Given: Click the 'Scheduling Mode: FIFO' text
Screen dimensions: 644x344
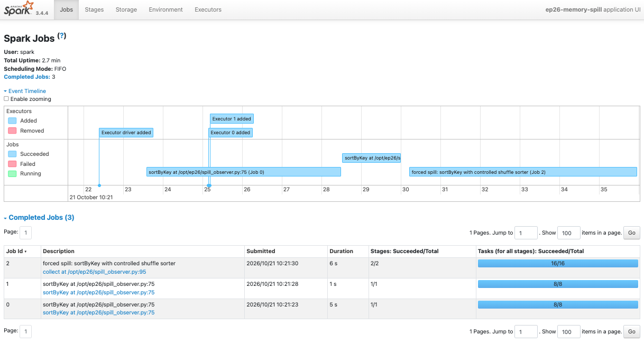Looking at the screenshot, I should (35, 69).
